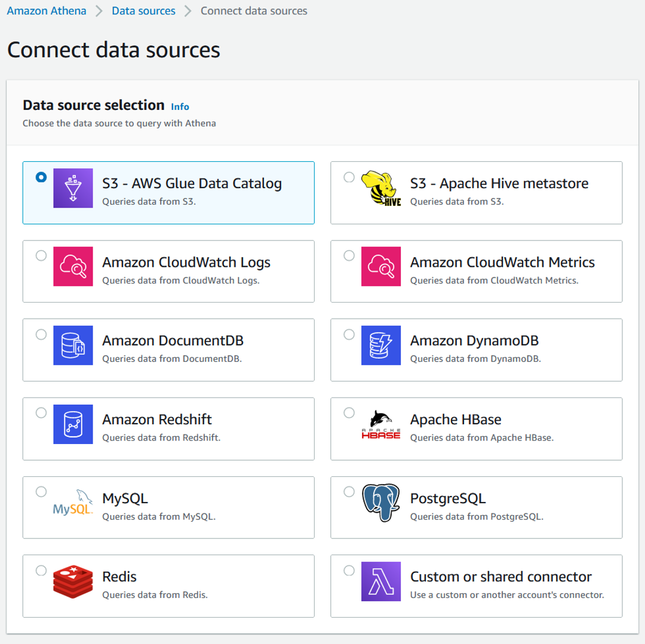Click the 'S3 - Apache Hive metastore' title
Viewport: 645px width, 644px height.
(x=499, y=183)
